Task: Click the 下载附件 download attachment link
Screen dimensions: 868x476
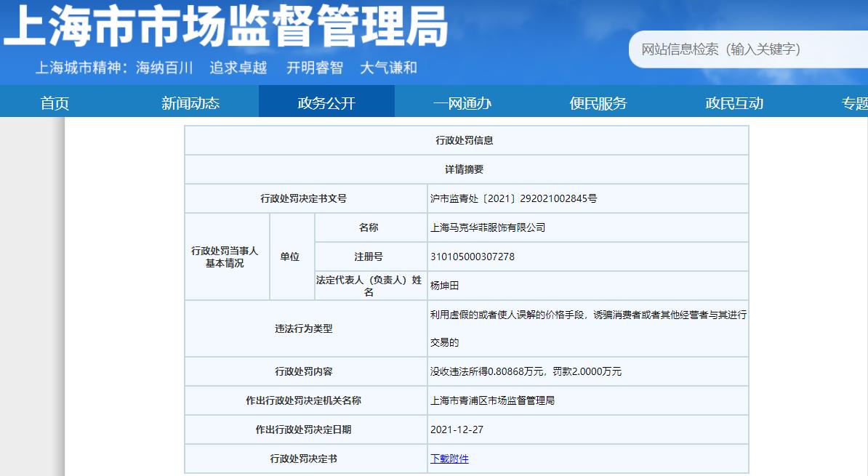Action: [449, 458]
